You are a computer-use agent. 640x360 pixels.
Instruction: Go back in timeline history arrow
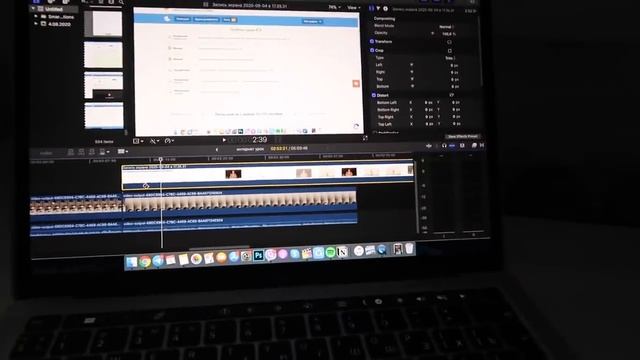[217, 150]
